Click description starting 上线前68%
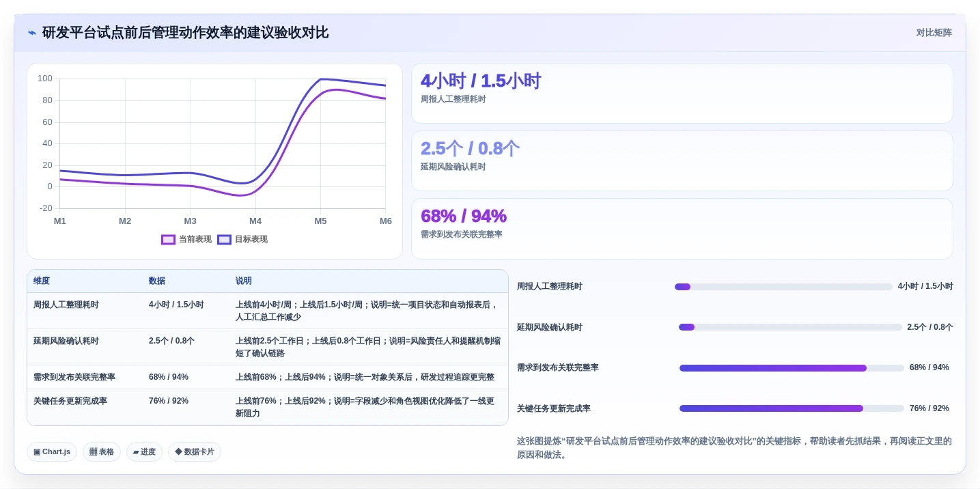 [x=365, y=377]
